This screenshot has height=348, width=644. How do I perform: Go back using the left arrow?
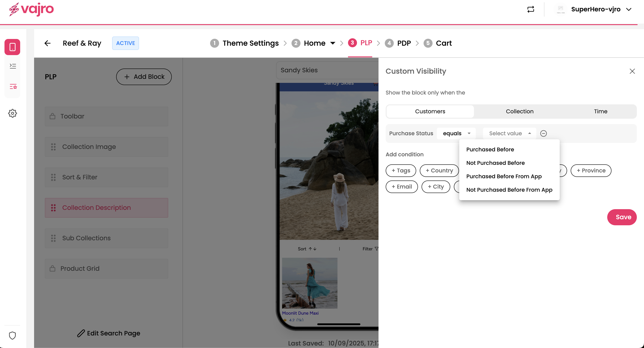pos(48,43)
